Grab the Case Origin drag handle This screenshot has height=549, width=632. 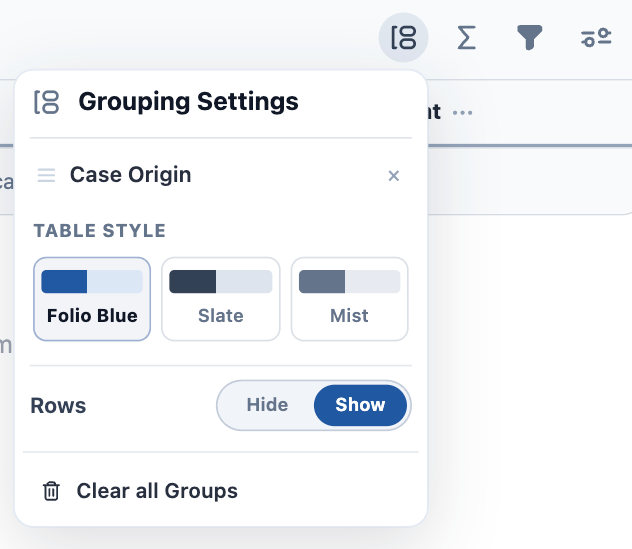pos(46,175)
